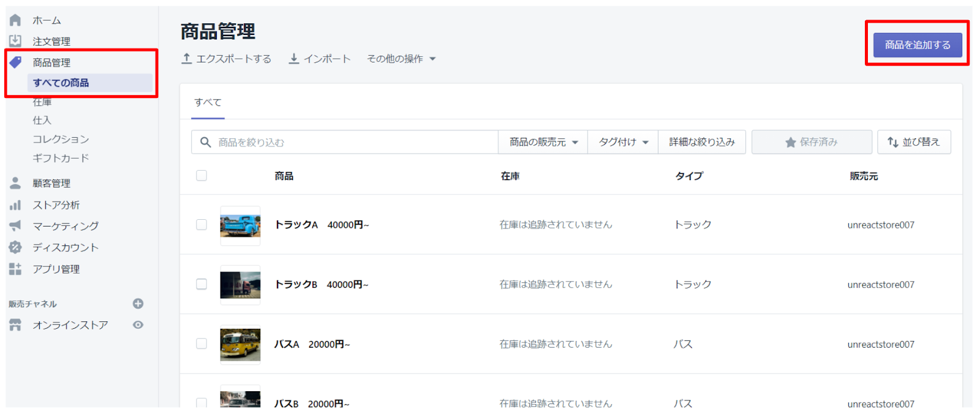Click the 並び替え sort button

(914, 142)
